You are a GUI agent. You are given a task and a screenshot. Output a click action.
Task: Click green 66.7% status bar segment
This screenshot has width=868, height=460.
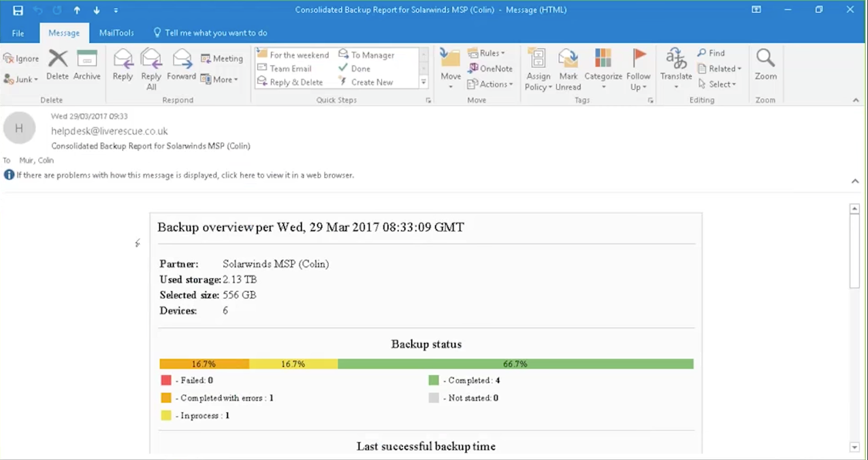point(515,364)
